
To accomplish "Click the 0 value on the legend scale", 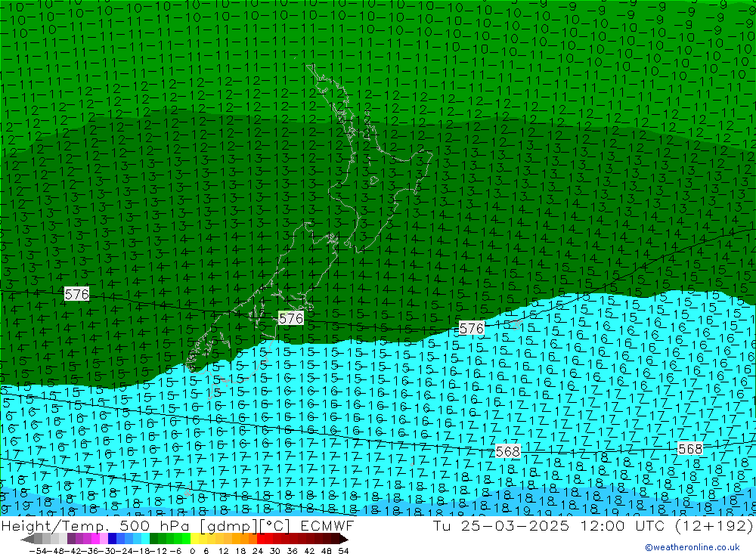I will tap(192, 551).
